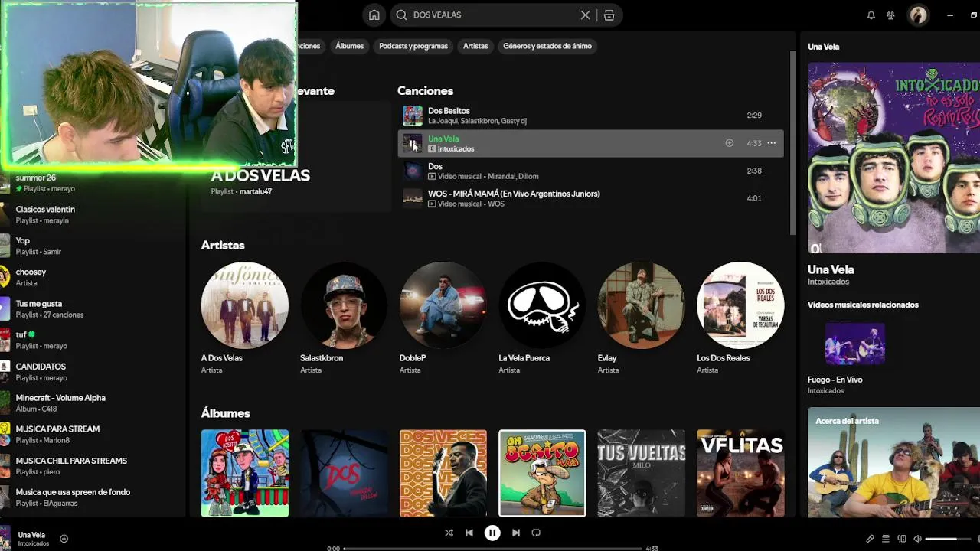The width and height of the screenshot is (980, 551).
Task: Click the Una Vela track cover thumbnail
Action: pos(413,143)
